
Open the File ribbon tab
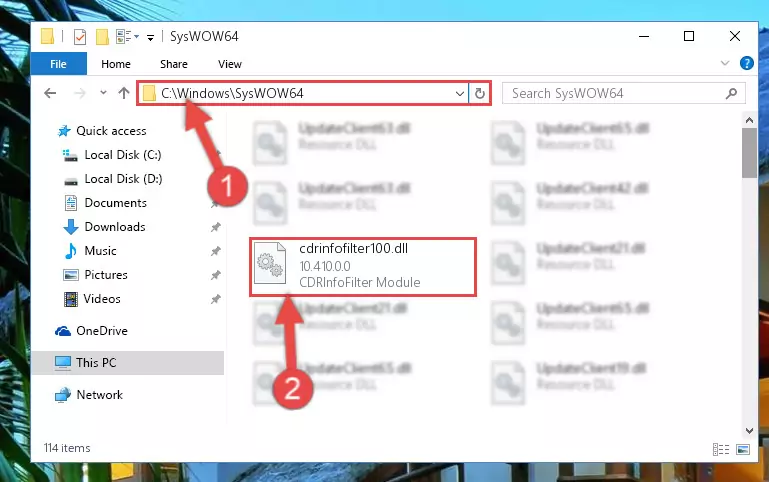tap(58, 64)
